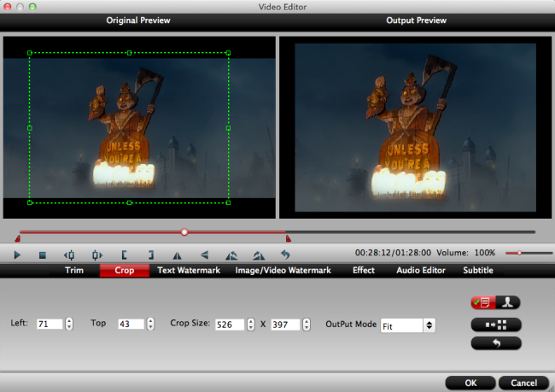Click the middle-left crop handle
555x392 pixels.
coord(30,128)
